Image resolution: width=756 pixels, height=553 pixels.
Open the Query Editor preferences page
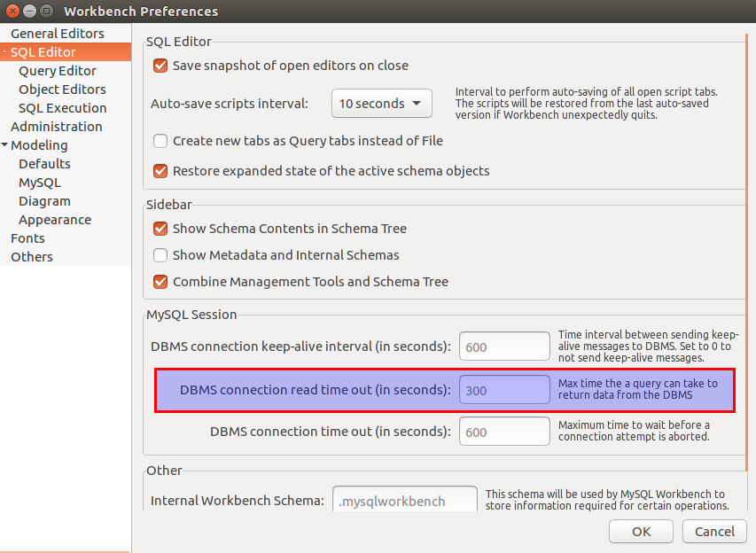click(58, 71)
